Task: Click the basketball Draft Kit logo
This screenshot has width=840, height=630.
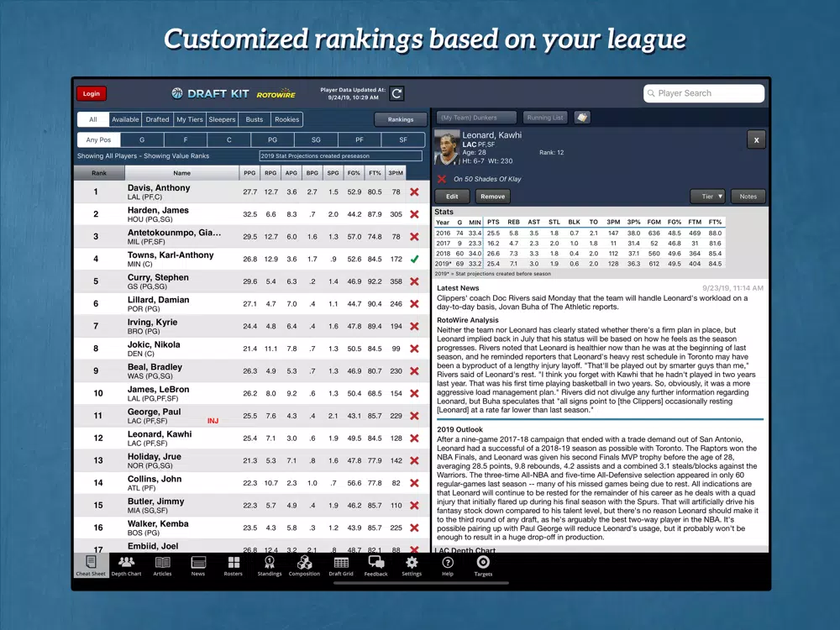Action: click(x=177, y=93)
